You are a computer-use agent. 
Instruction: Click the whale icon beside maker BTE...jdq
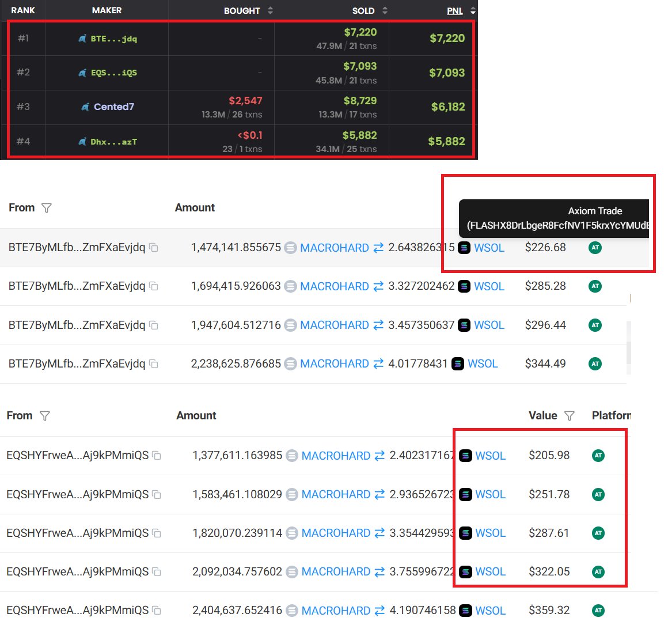(82, 39)
